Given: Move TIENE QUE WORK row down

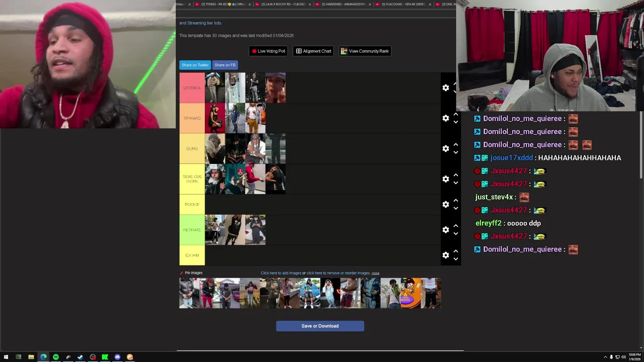Looking at the screenshot, I should (x=456, y=183).
